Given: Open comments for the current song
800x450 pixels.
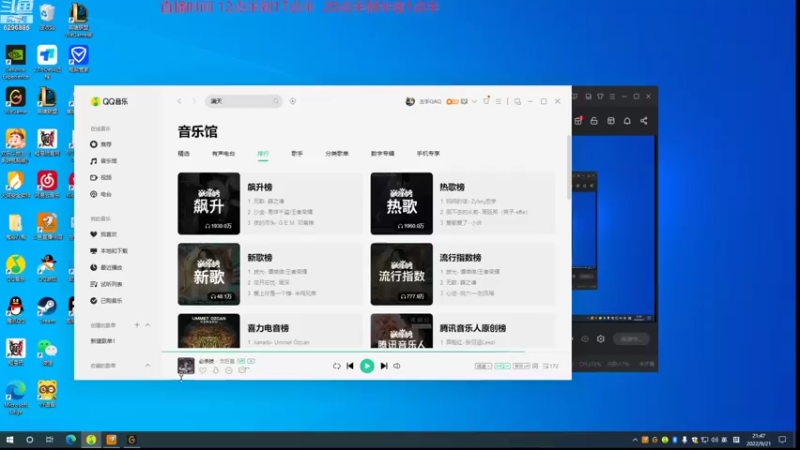Looking at the screenshot, I should pos(243,370).
